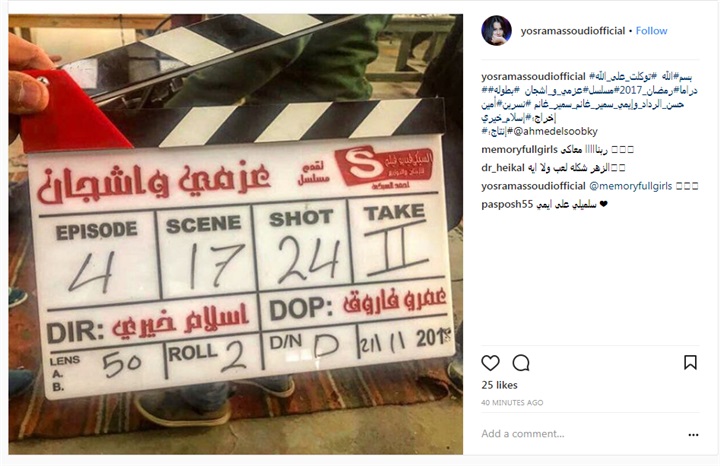Click yosramassoudiofficial name at caption start
This screenshot has width=720, height=466.
pyautogui.click(x=534, y=76)
